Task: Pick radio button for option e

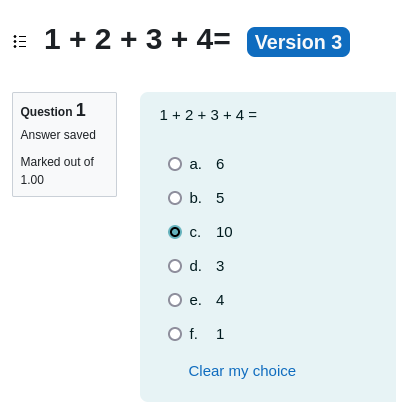Action: click(x=175, y=300)
